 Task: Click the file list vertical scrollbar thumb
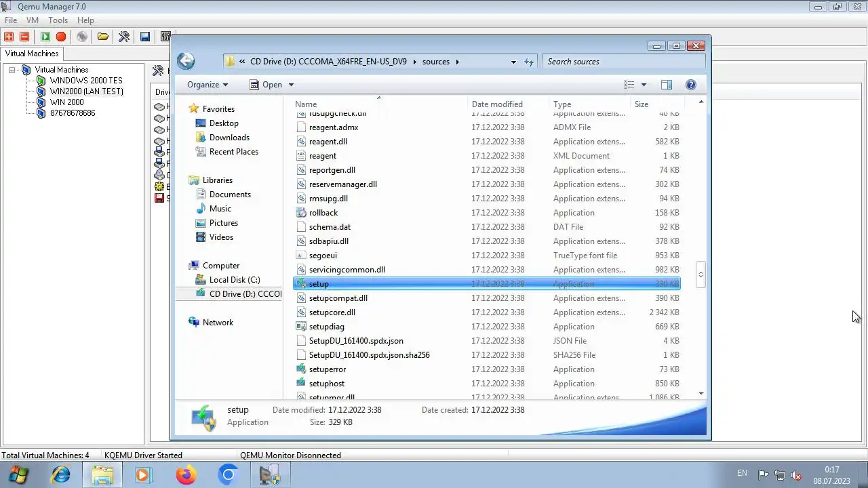point(701,274)
